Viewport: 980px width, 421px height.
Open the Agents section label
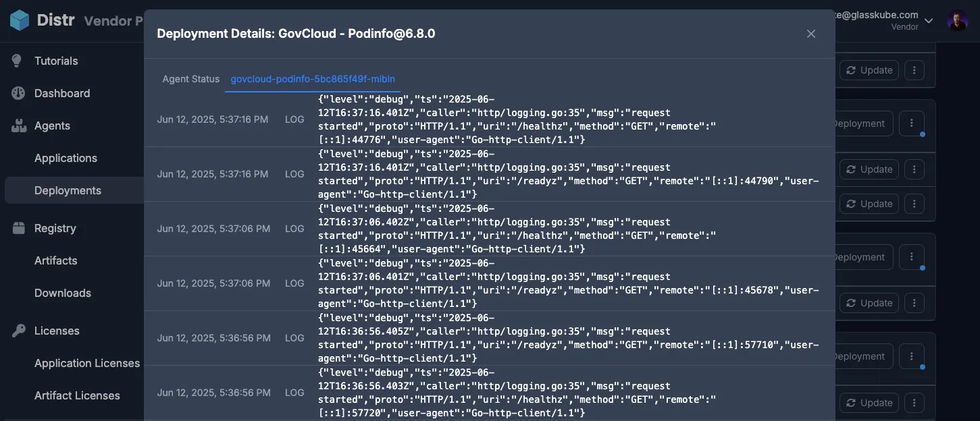pyautogui.click(x=52, y=125)
